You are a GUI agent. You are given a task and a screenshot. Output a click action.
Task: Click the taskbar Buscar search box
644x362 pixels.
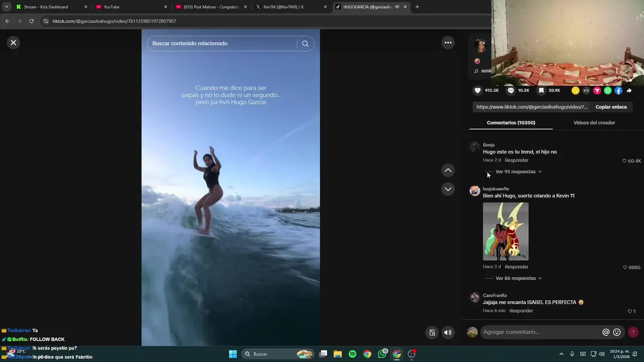coord(278,354)
